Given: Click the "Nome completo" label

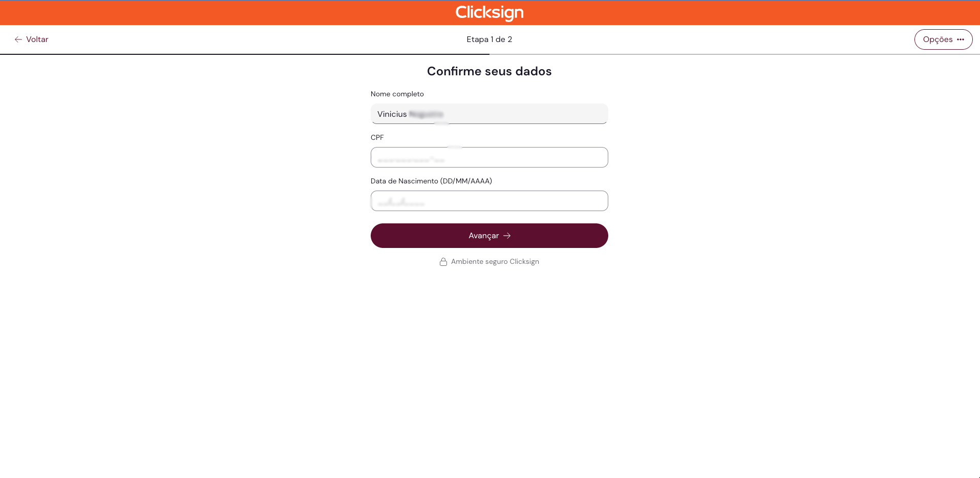Looking at the screenshot, I should 397,94.
